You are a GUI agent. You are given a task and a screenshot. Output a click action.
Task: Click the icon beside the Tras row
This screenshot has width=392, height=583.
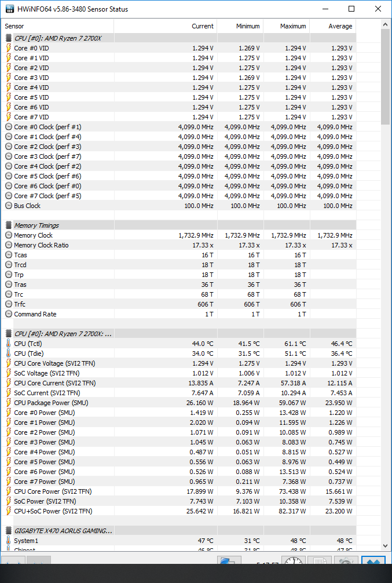pyautogui.click(x=9, y=285)
